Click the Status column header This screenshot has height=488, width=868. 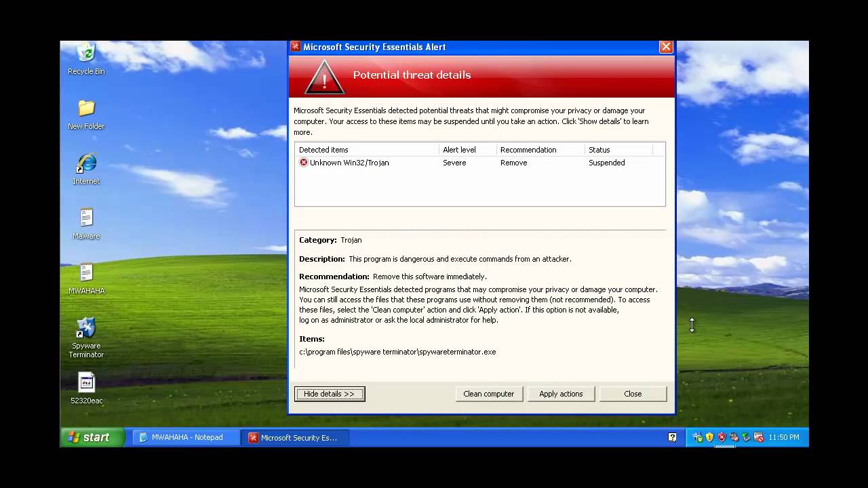(x=618, y=150)
